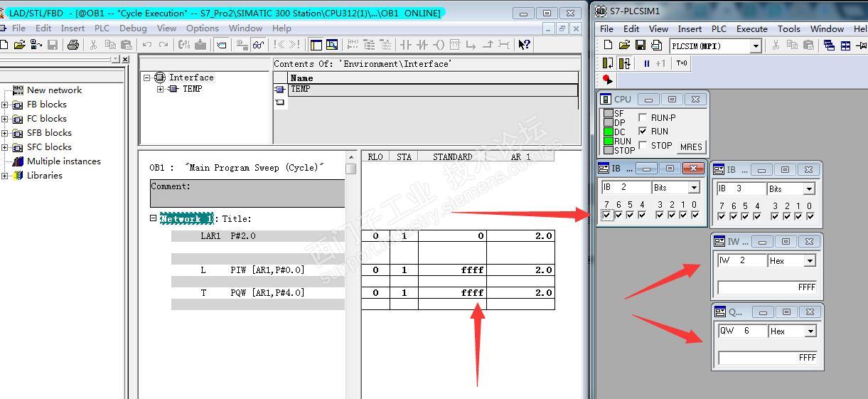The image size is (868, 399).
Task: Collapse Network 1 with the minus box
Action: tap(154, 218)
